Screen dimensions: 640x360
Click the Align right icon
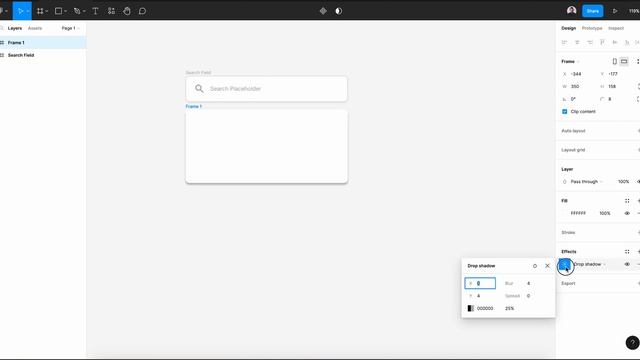point(589,42)
